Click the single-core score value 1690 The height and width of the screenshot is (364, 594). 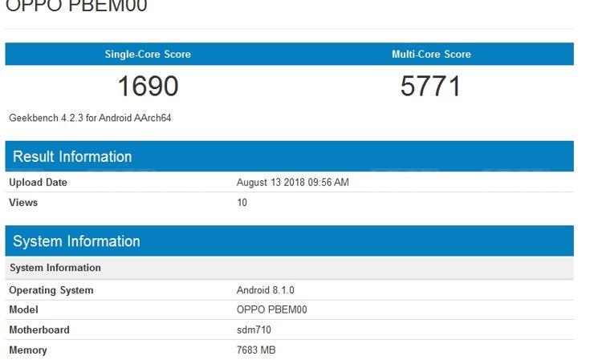[148, 86]
